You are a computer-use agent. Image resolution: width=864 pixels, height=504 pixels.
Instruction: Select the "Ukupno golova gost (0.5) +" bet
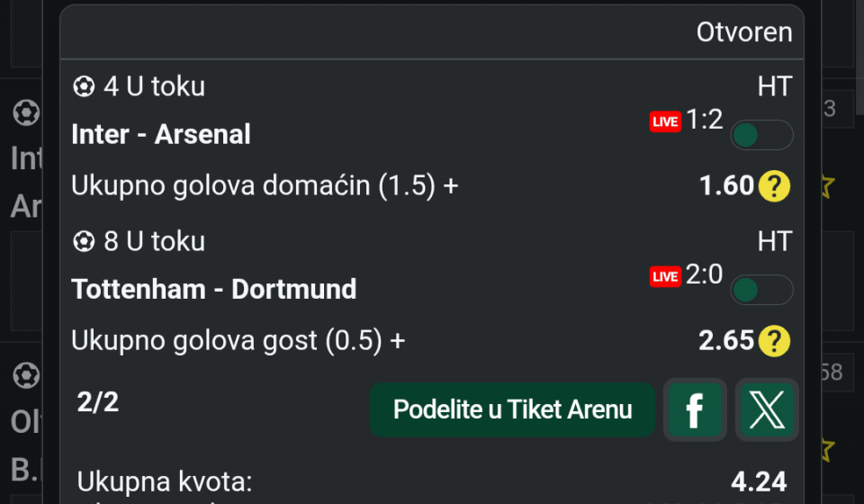(x=238, y=341)
